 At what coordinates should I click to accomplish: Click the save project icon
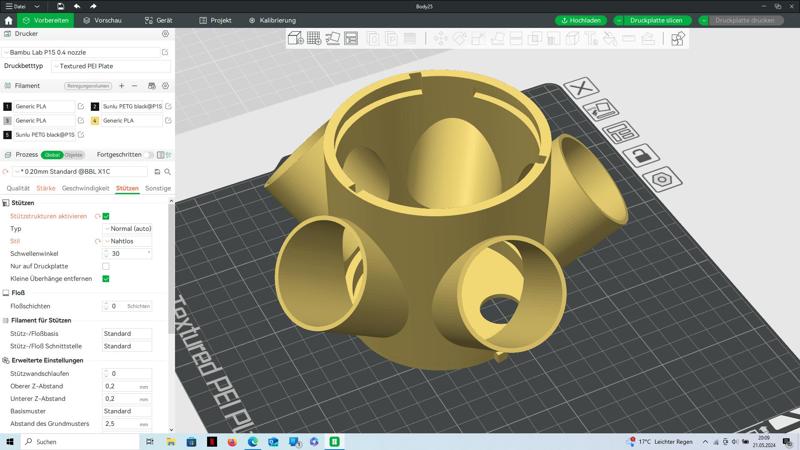pyautogui.click(x=60, y=6)
